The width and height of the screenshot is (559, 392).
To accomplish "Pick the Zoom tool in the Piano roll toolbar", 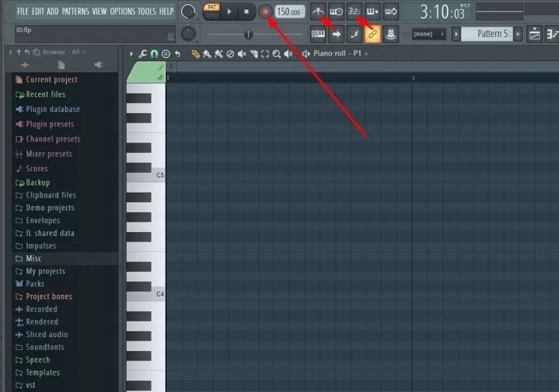I will (x=275, y=53).
